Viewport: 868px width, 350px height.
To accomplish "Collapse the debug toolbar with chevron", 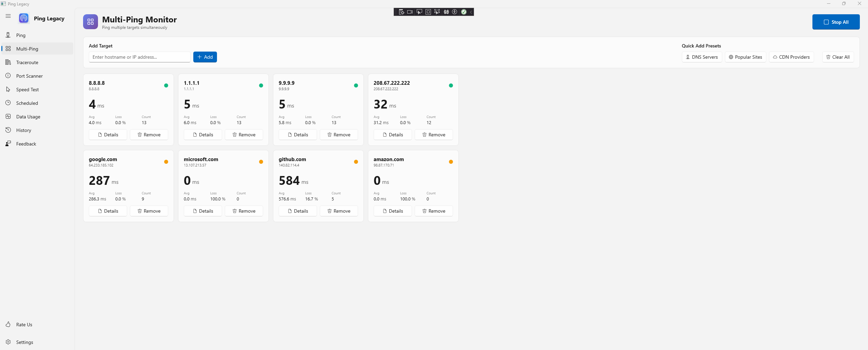I will pos(471,12).
